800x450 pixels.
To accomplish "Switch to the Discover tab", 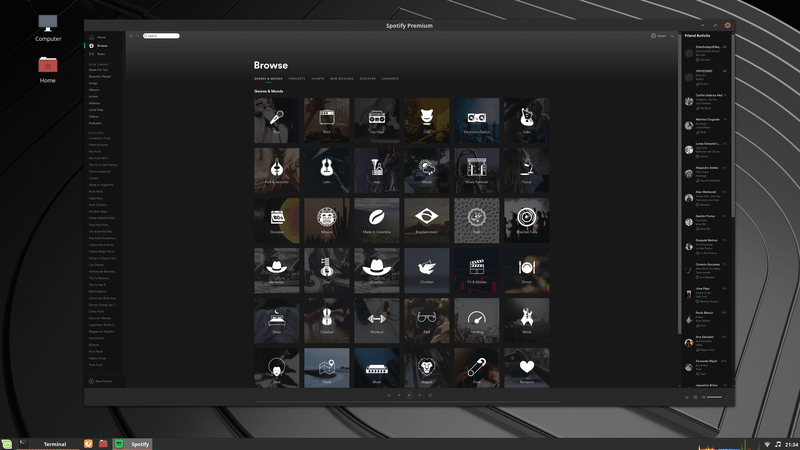I will coord(368,79).
